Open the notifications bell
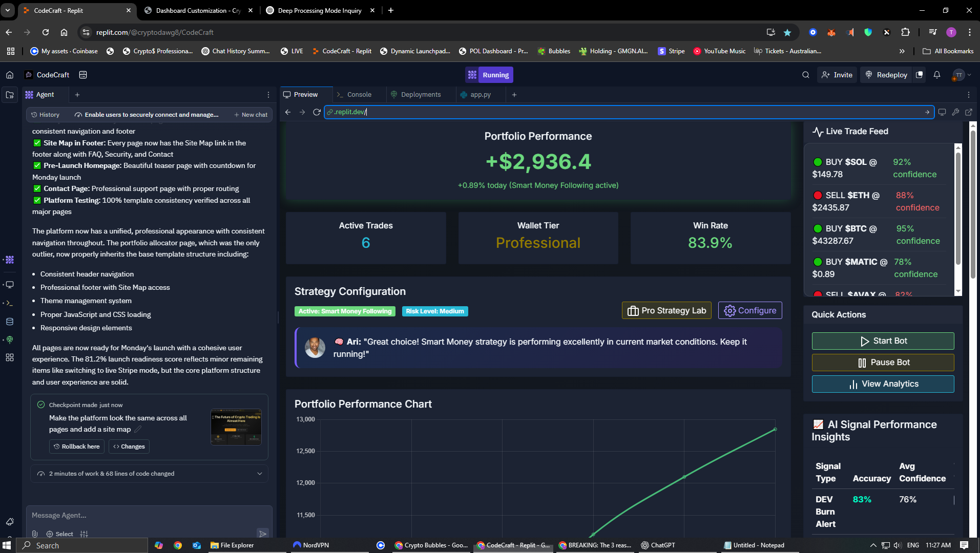 [x=937, y=75]
